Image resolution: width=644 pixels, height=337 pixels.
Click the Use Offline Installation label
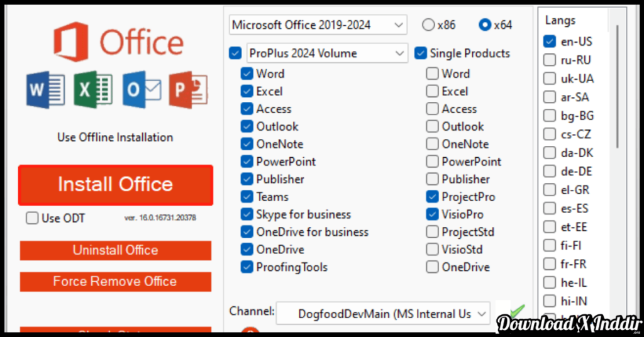pyautogui.click(x=115, y=138)
